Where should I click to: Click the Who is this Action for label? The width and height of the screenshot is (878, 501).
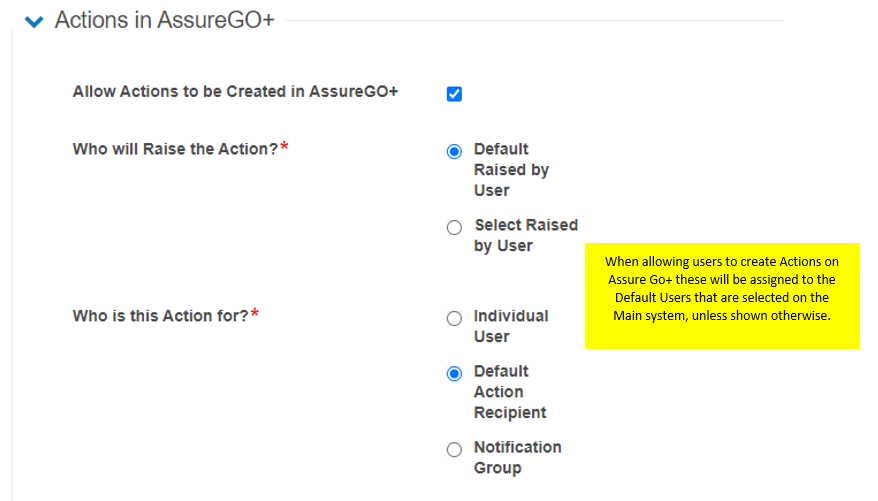pyautogui.click(x=160, y=316)
